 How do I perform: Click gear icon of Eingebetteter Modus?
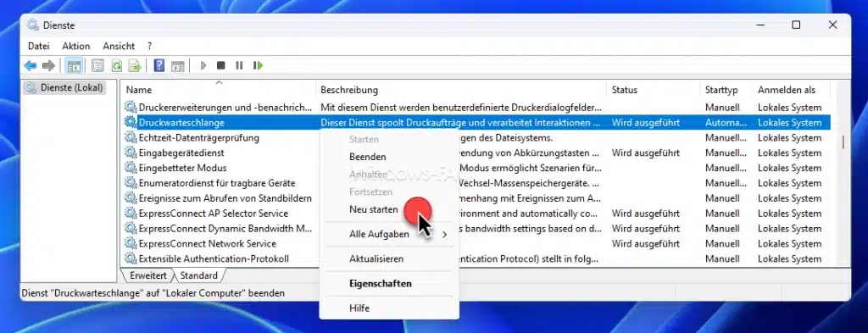131,168
